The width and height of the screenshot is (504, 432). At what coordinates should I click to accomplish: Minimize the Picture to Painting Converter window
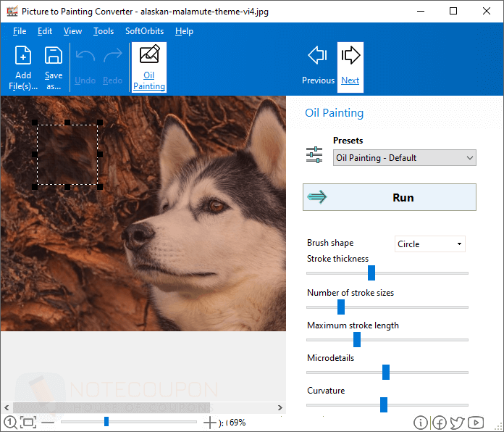coord(421,12)
